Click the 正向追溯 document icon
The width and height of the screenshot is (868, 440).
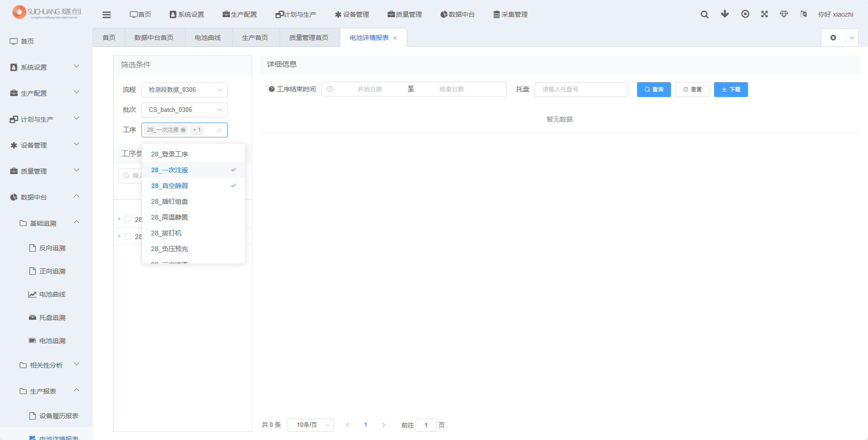click(32, 271)
